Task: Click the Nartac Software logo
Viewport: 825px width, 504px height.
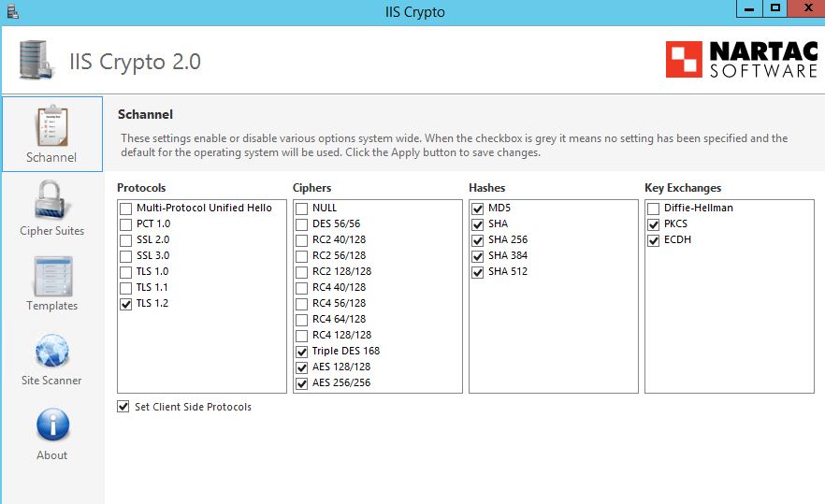Action: (x=742, y=60)
